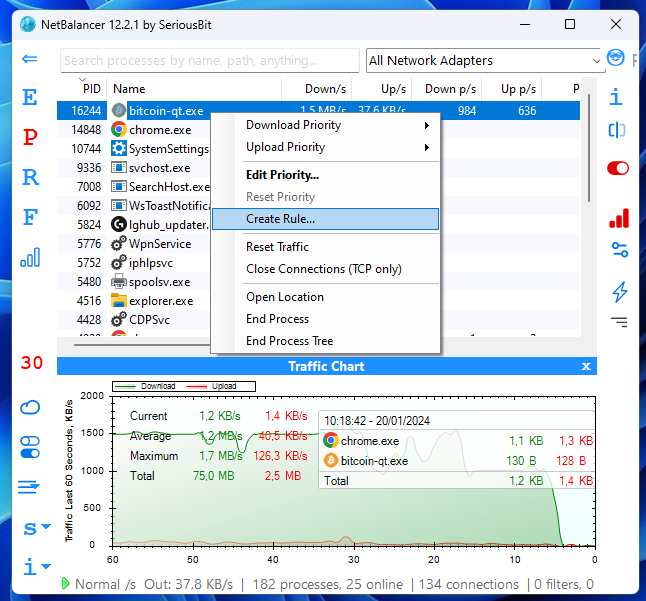Select the explorer.exe process row
Image resolution: width=646 pixels, height=601 pixels.
[134, 301]
